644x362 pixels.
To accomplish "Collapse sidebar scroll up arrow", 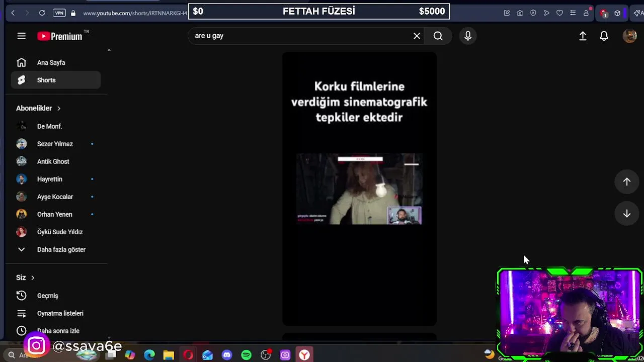I will click(109, 50).
